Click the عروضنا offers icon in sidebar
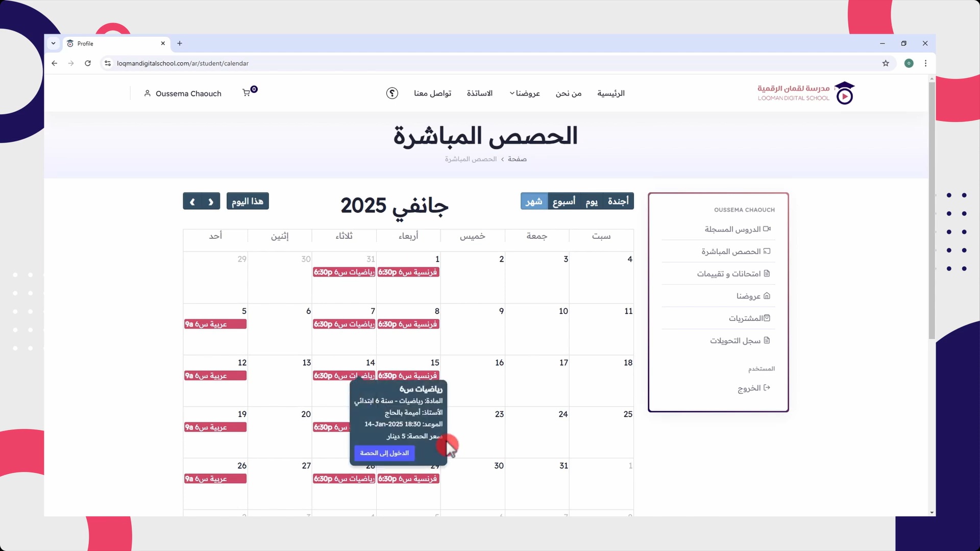The height and width of the screenshot is (551, 980). [768, 296]
